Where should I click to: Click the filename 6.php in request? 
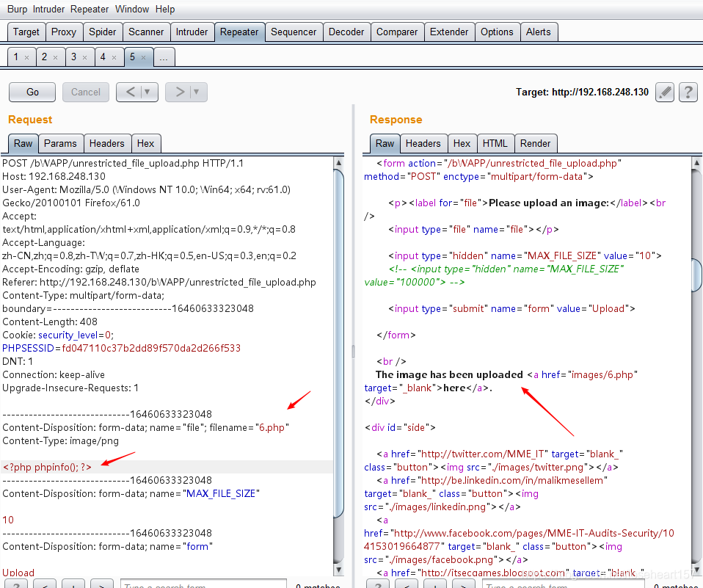tap(272, 427)
